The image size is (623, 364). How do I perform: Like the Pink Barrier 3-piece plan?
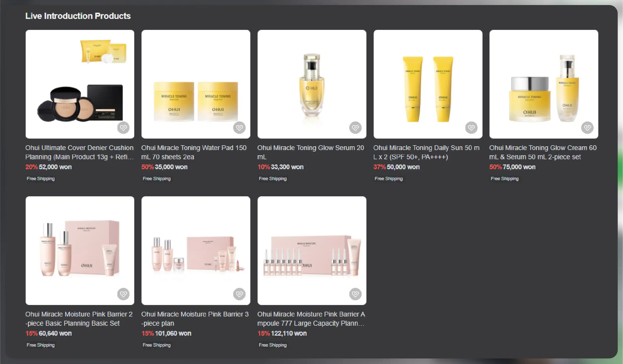click(x=239, y=294)
